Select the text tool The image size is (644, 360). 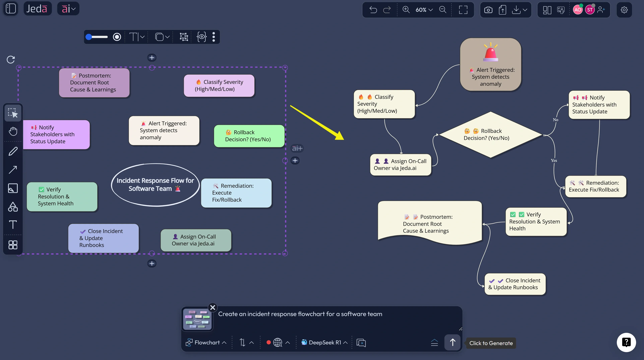point(13,225)
